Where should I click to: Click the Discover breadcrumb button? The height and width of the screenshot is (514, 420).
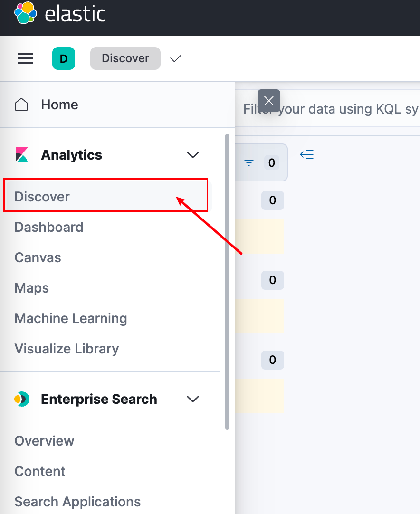point(125,58)
